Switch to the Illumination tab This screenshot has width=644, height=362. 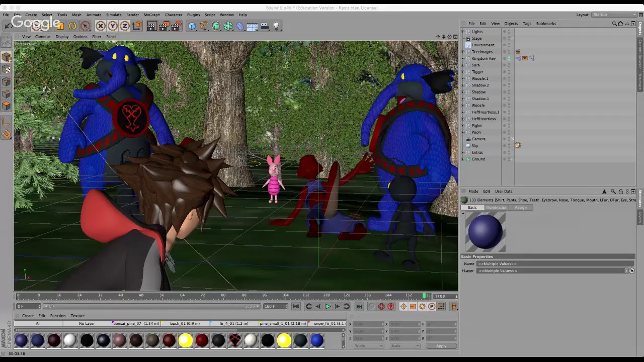[497, 208]
